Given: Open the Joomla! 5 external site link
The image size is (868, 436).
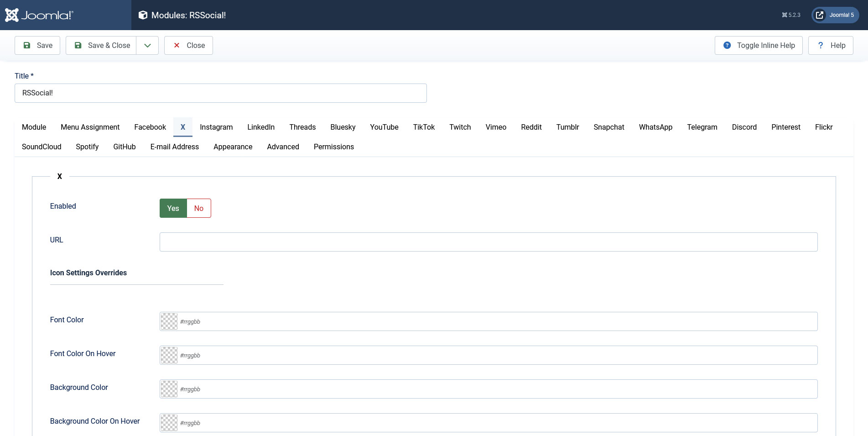Looking at the screenshot, I should tap(835, 15).
